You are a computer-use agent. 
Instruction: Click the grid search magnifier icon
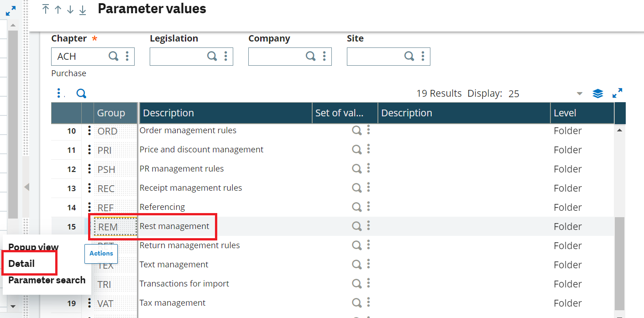click(81, 93)
